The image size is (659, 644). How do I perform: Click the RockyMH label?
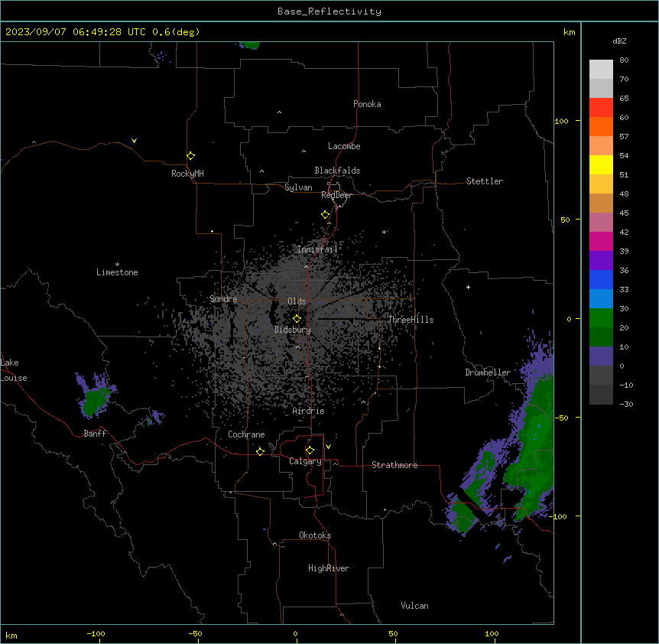click(187, 174)
